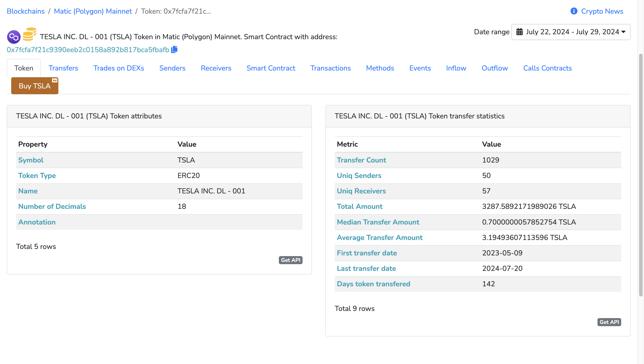Select the Days token transfered value 142
The height and width of the screenshot is (364, 644).
pos(489,284)
